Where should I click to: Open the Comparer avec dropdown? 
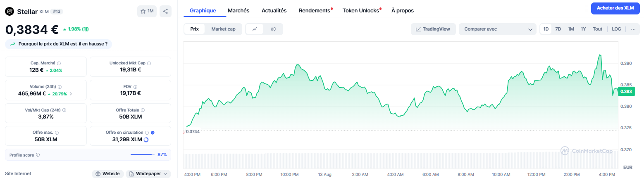pos(498,29)
